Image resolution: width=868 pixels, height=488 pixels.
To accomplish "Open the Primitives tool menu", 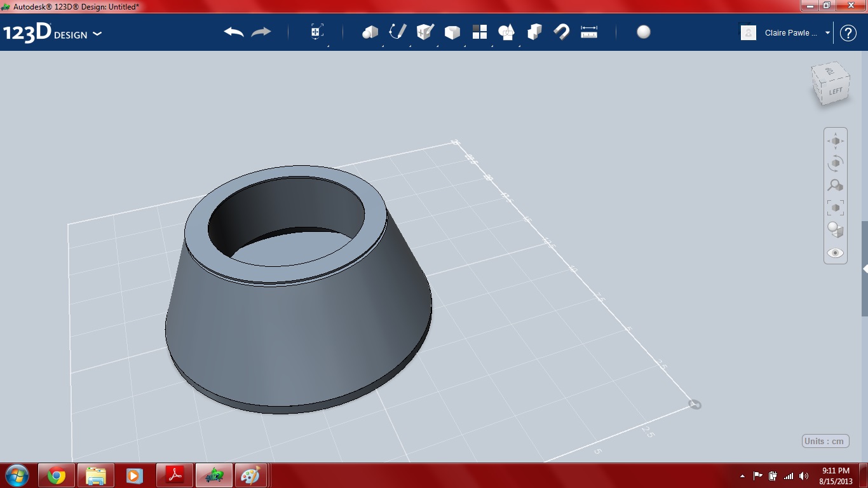I will (370, 32).
